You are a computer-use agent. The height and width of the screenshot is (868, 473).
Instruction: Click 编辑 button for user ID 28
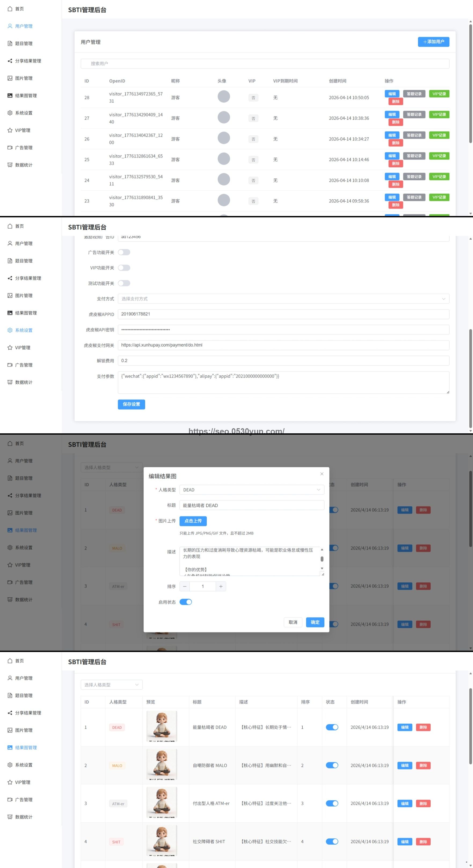pos(392,94)
